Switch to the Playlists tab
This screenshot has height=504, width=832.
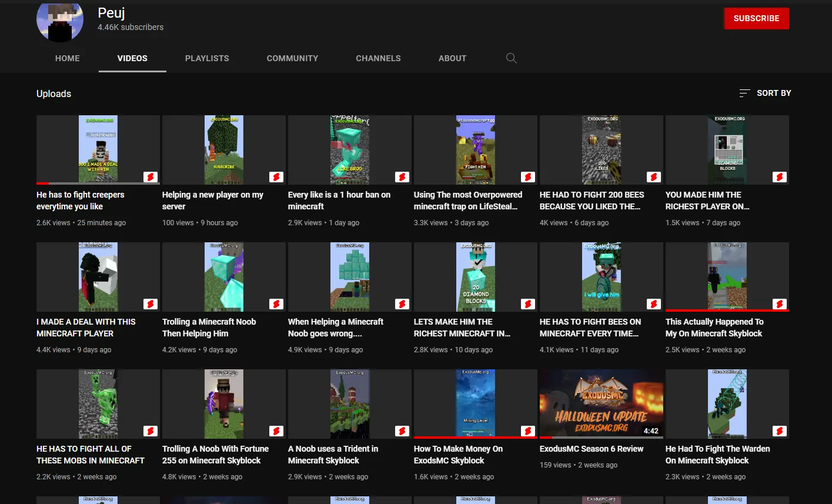tap(207, 58)
